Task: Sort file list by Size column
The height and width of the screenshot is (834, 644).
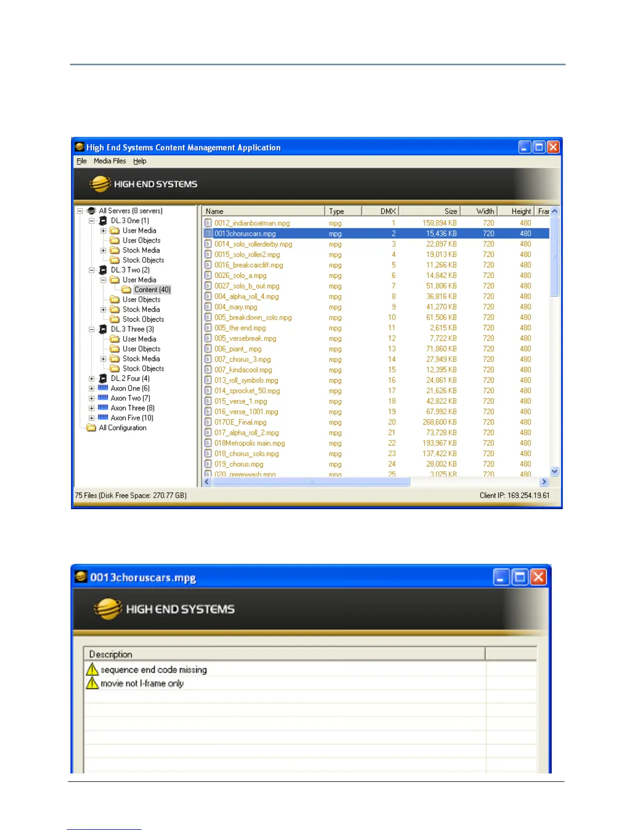Action: point(429,211)
